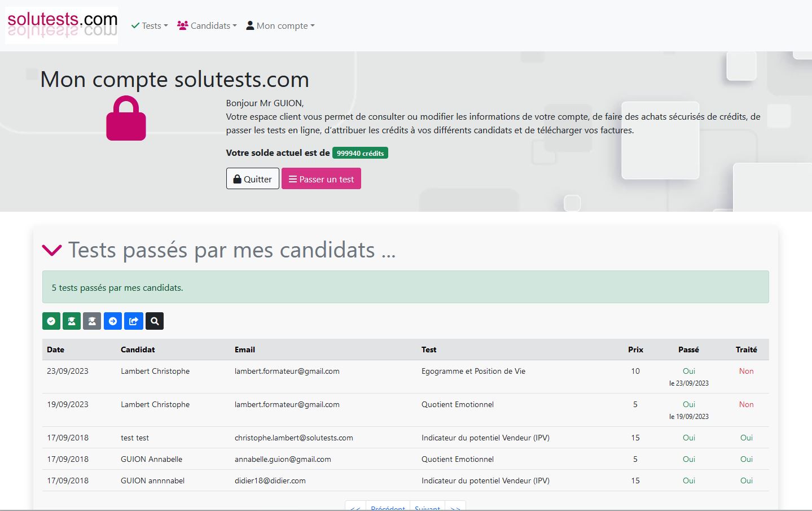812x511 pixels.
Task: Click the 'le 23/09/2023' passed date text
Action: (689, 383)
